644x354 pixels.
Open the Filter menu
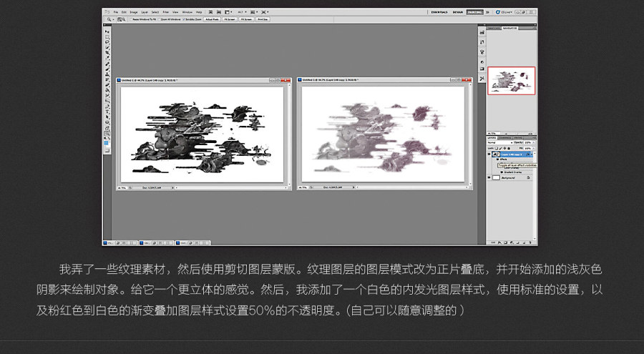166,12
